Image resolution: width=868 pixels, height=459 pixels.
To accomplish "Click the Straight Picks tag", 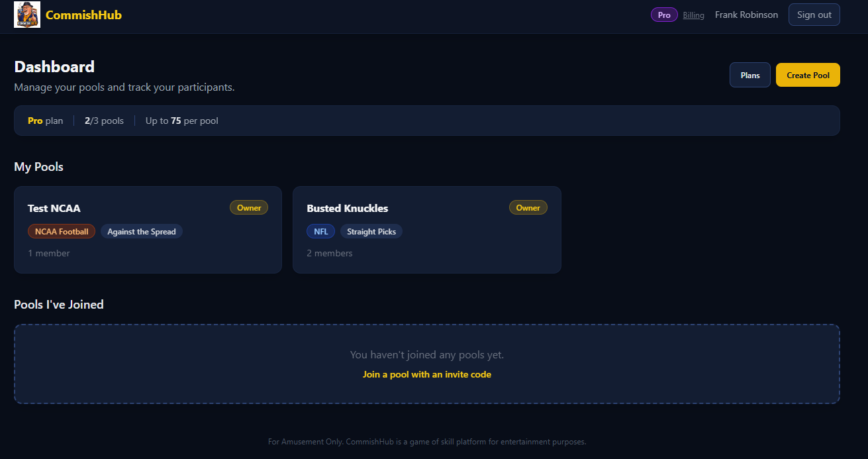I will click(x=371, y=231).
